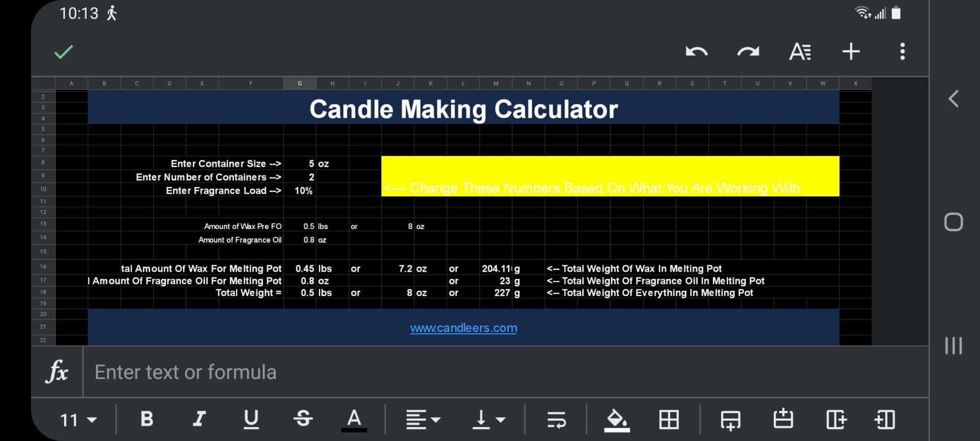Open the www.candleers.com link
This screenshot has height=441, width=980.
pyautogui.click(x=463, y=328)
